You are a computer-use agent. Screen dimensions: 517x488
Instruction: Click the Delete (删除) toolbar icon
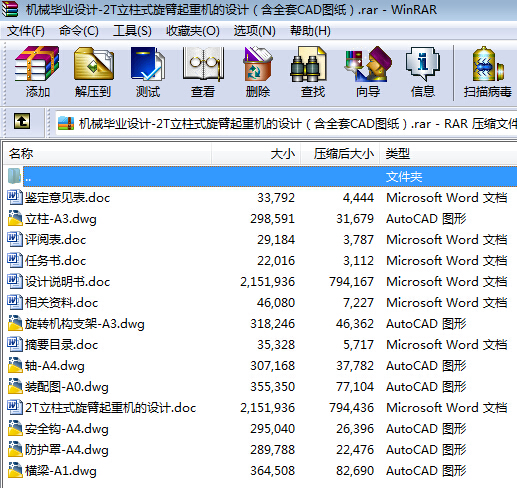[258, 64]
